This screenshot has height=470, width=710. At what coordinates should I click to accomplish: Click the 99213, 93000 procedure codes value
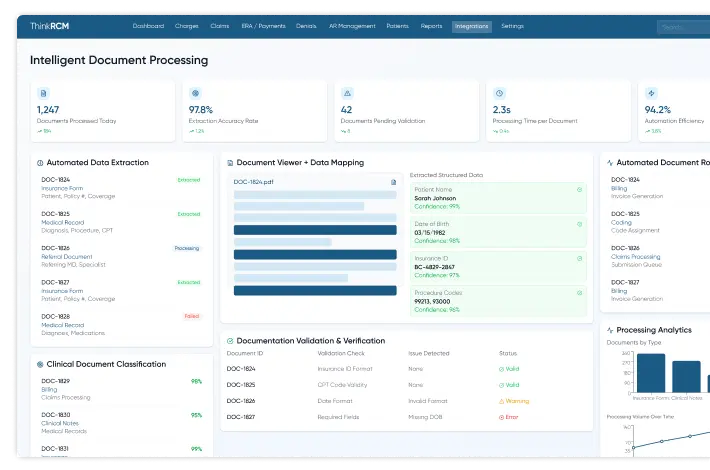432,302
